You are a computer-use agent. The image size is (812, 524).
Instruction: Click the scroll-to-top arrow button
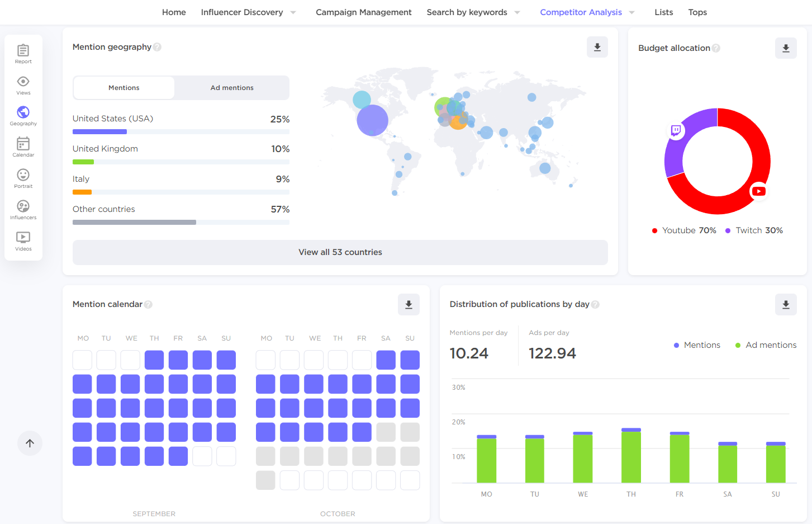coord(30,443)
